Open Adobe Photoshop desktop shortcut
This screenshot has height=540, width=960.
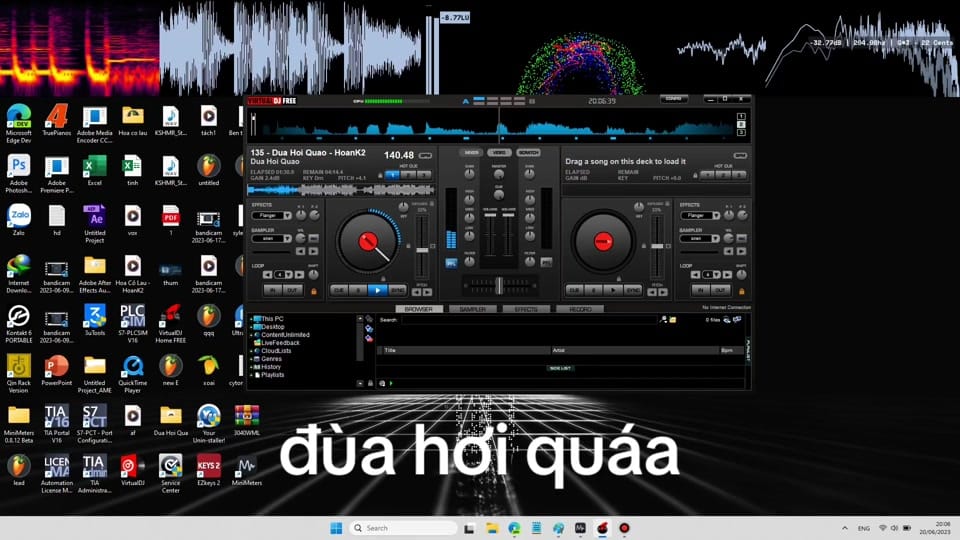(x=18, y=174)
